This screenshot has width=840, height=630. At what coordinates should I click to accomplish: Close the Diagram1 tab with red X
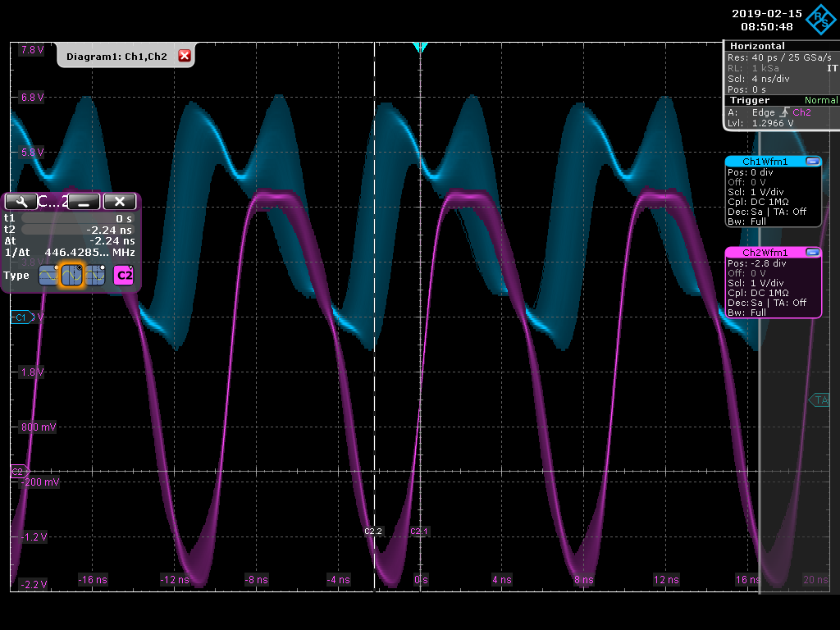tap(185, 56)
